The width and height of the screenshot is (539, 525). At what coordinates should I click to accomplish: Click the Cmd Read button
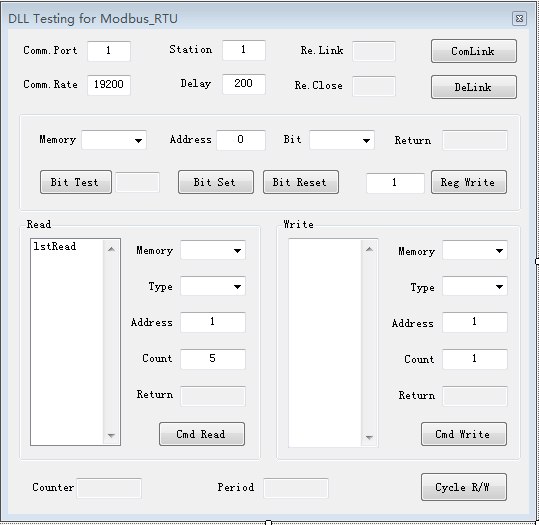[x=202, y=434]
